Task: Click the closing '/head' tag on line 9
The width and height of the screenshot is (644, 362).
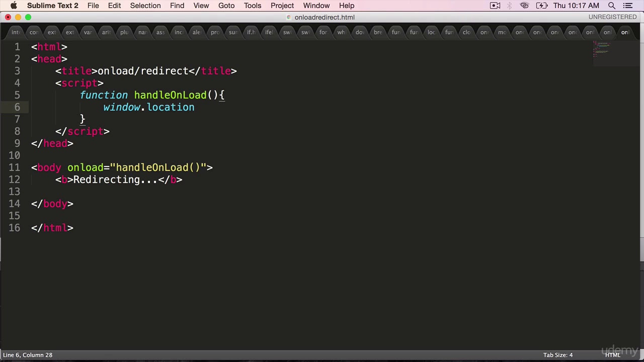Action: click(52, 143)
